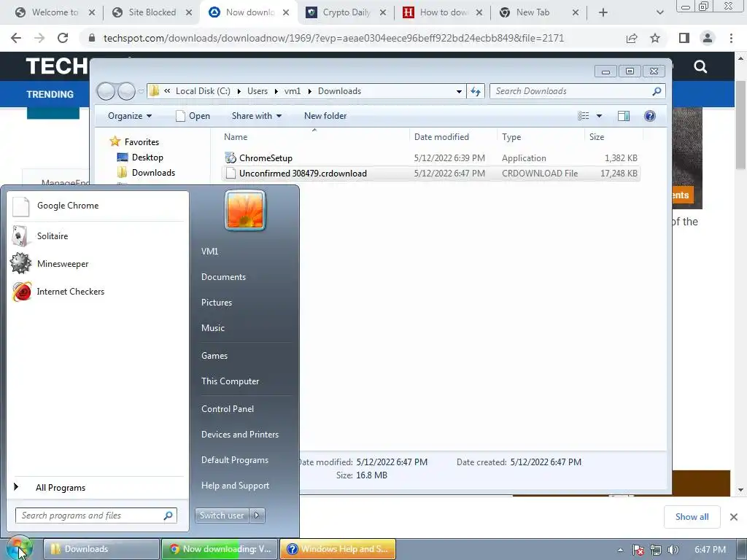This screenshot has height=560, width=747.
Task: Close the Crypto Daily tab
Action: pos(383,12)
